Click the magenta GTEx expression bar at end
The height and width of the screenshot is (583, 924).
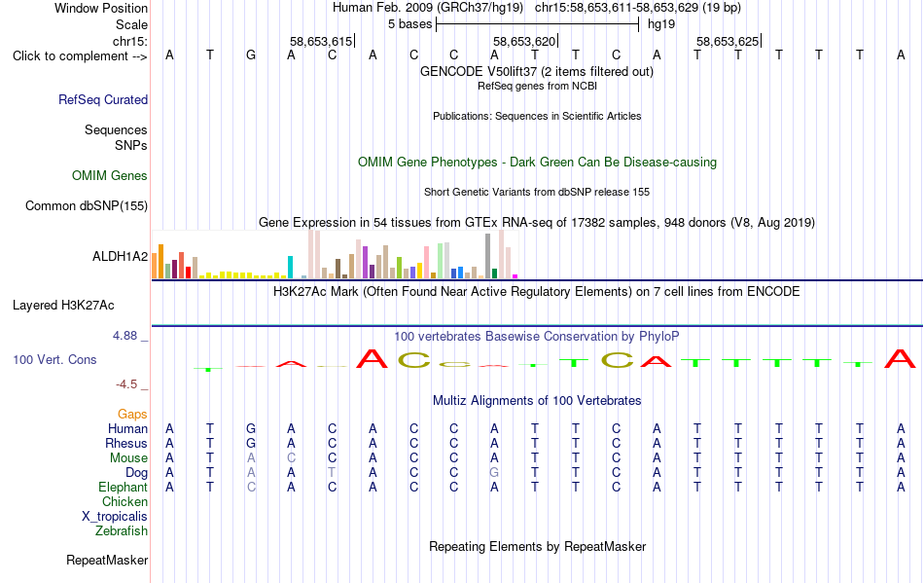[x=515, y=276]
